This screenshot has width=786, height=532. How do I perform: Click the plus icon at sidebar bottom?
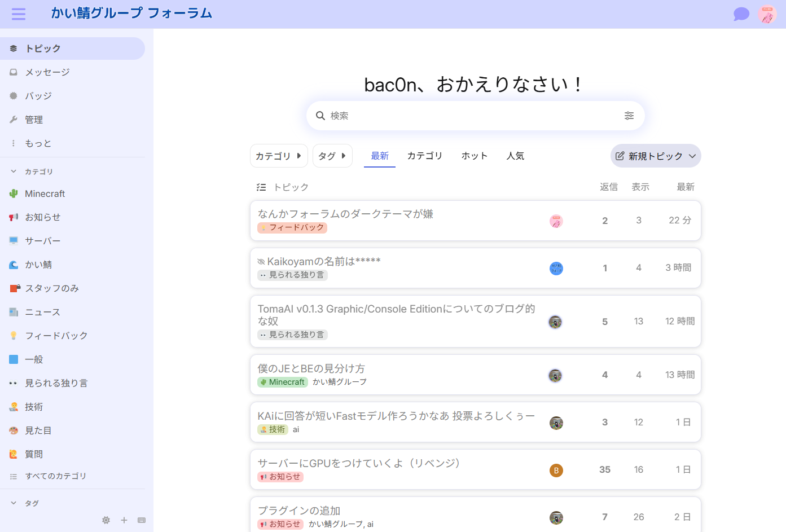coord(124,520)
